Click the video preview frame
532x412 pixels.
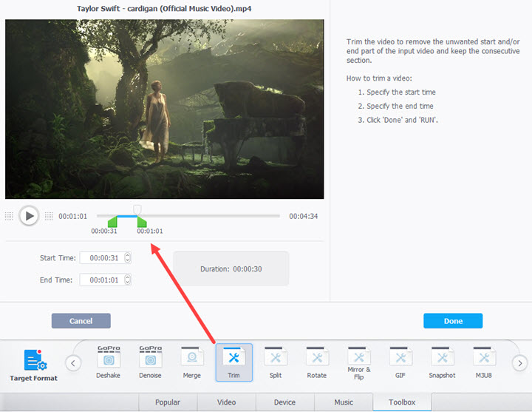pyautogui.click(x=165, y=109)
